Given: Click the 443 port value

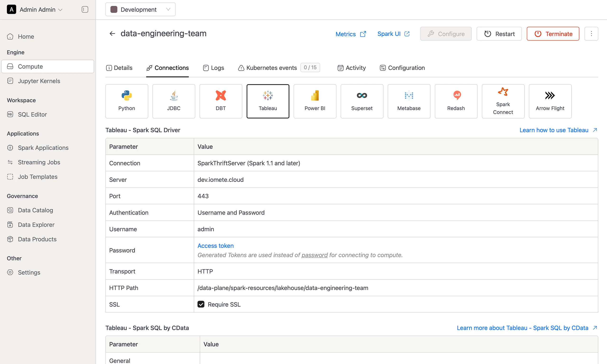Looking at the screenshot, I should coord(203,196).
